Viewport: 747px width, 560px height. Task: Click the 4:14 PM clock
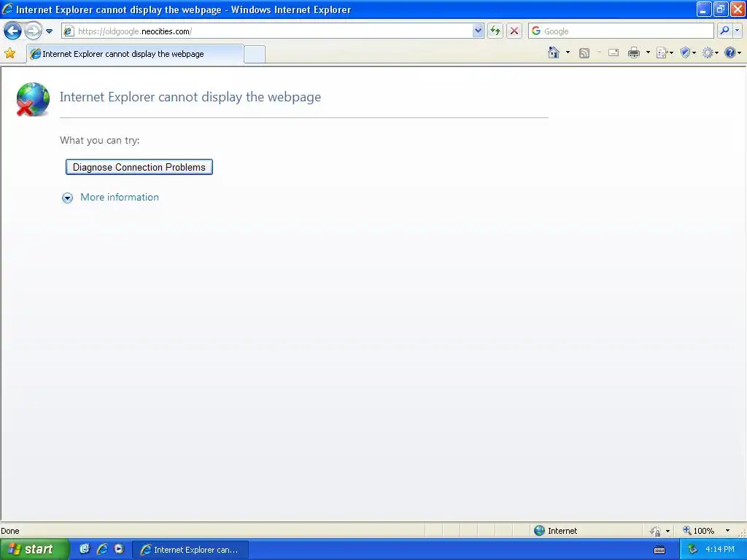(x=720, y=550)
